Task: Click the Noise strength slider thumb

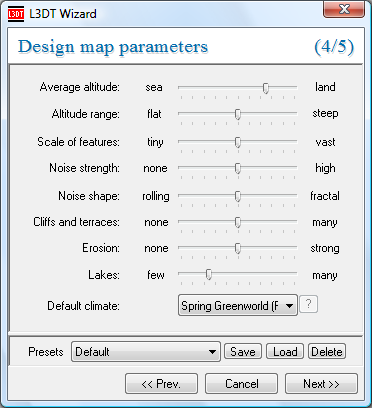Action: pos(238,169)
